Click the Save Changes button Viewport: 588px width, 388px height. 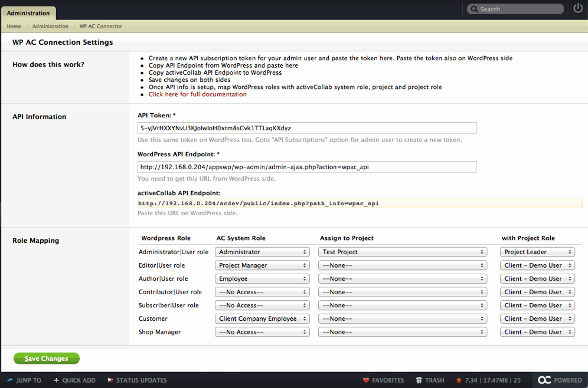point(47,359)
